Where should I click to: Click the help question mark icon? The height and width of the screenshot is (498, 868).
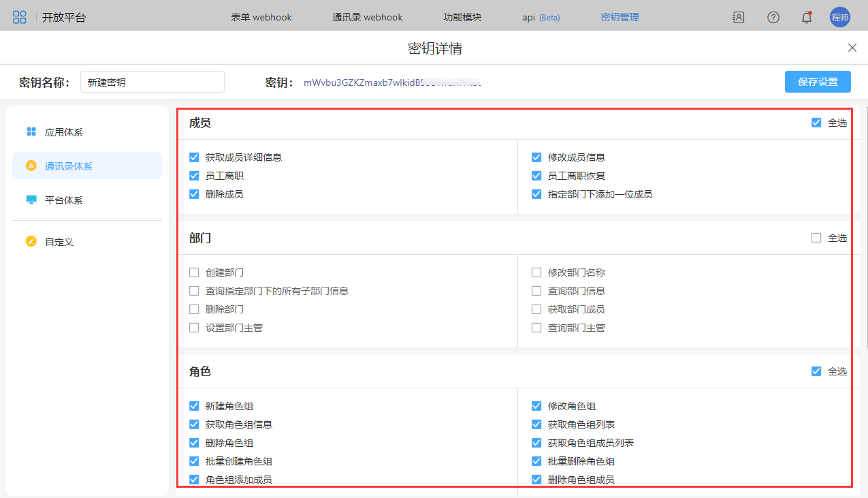click(773, 18)
